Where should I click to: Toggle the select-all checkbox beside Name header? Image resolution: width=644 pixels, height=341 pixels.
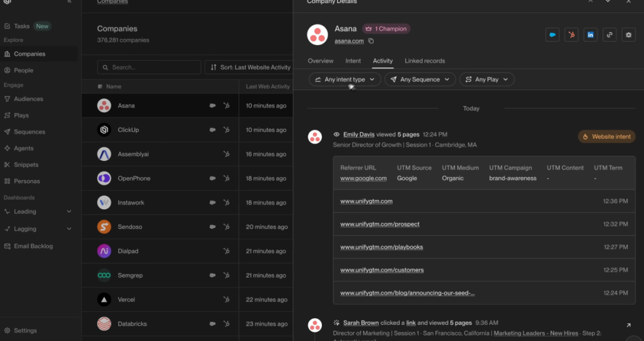coord(100,86)
